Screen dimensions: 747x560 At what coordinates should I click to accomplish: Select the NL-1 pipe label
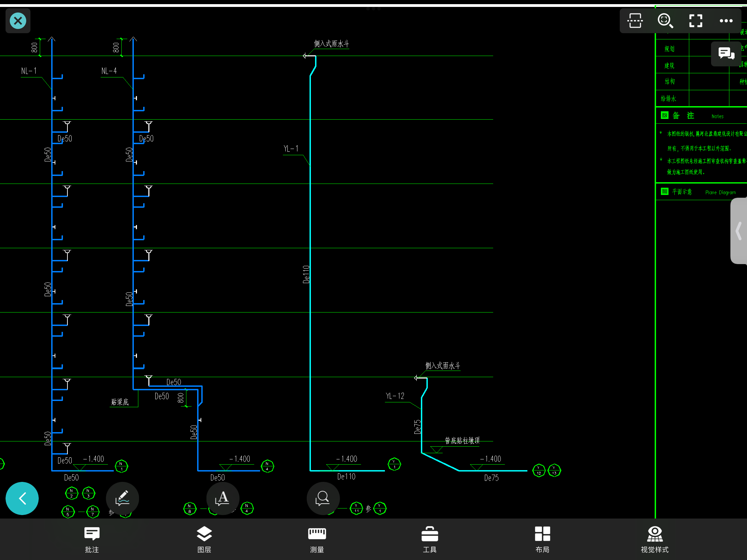[x=29, y=71]
